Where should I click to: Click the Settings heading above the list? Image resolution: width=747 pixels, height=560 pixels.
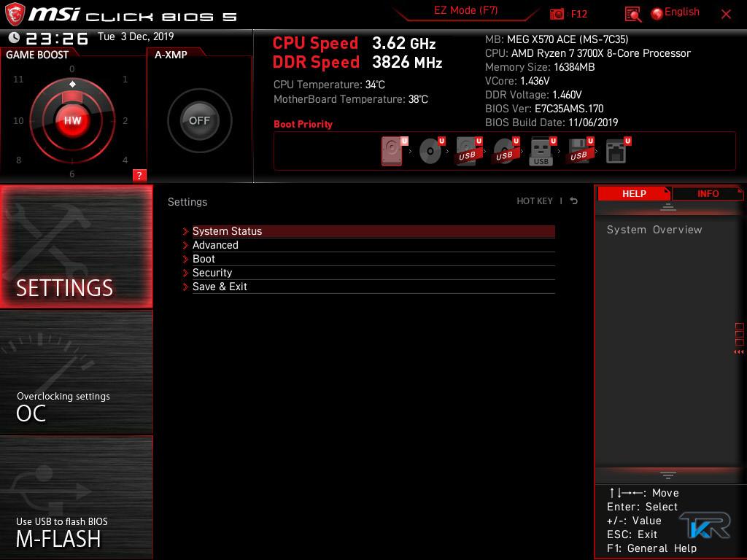click(187, 202)
